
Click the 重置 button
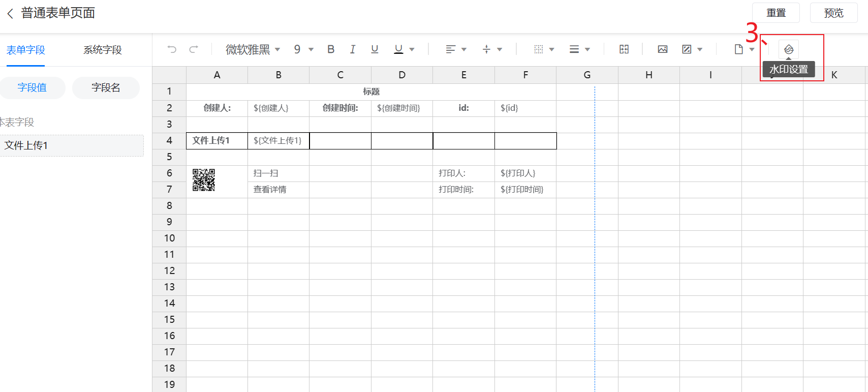coord(776,13)
